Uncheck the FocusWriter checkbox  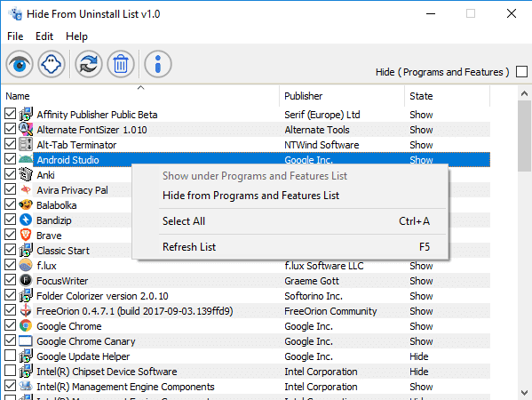[x=10, y=280]
